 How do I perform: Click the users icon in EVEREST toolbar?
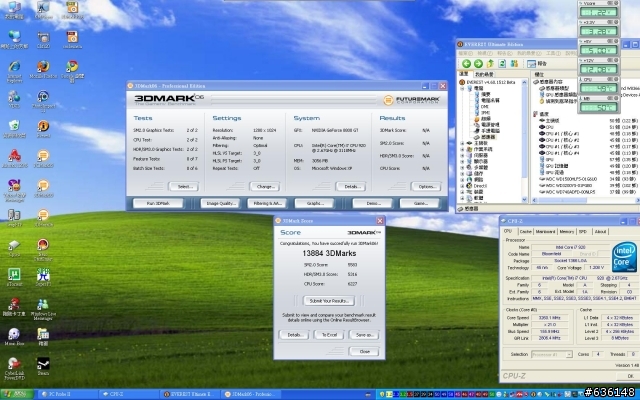(514, 63)
